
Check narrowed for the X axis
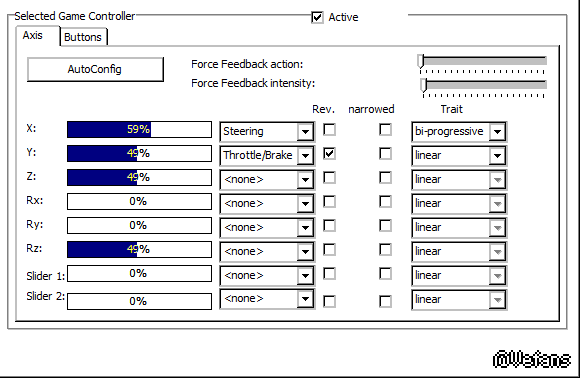click(385, 130)
